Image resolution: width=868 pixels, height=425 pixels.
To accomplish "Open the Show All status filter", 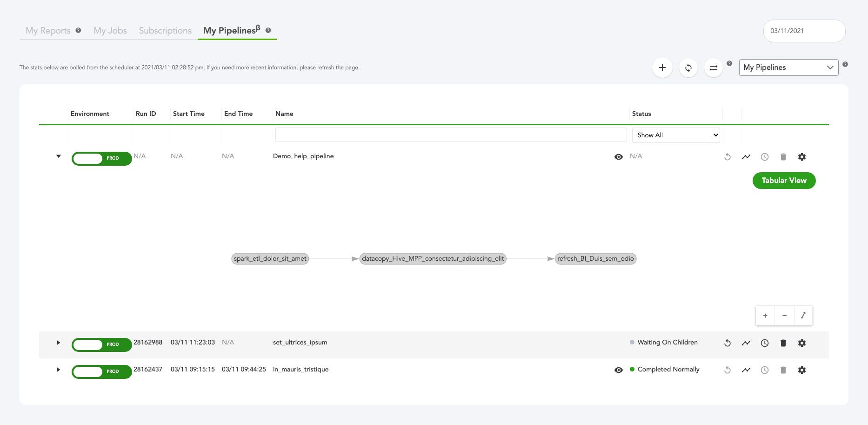I will 676,135.
